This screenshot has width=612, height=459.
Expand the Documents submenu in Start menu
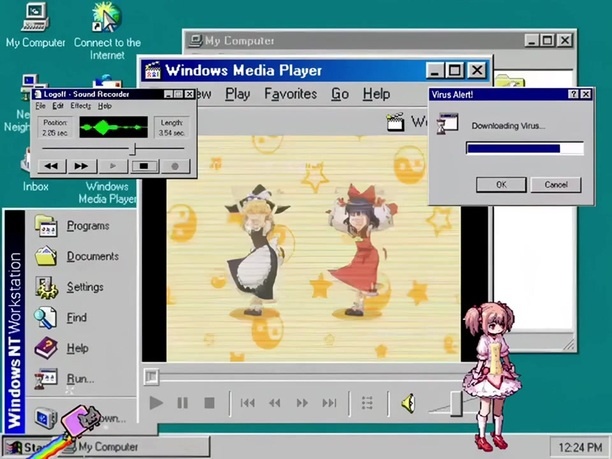pos(92,257)
